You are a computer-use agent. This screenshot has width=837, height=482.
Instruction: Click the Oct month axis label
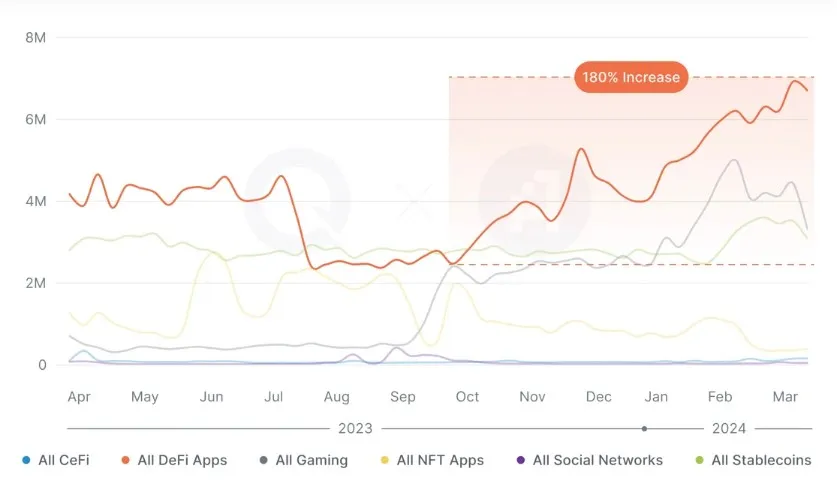pyautogui.click(x=467, y=397)
